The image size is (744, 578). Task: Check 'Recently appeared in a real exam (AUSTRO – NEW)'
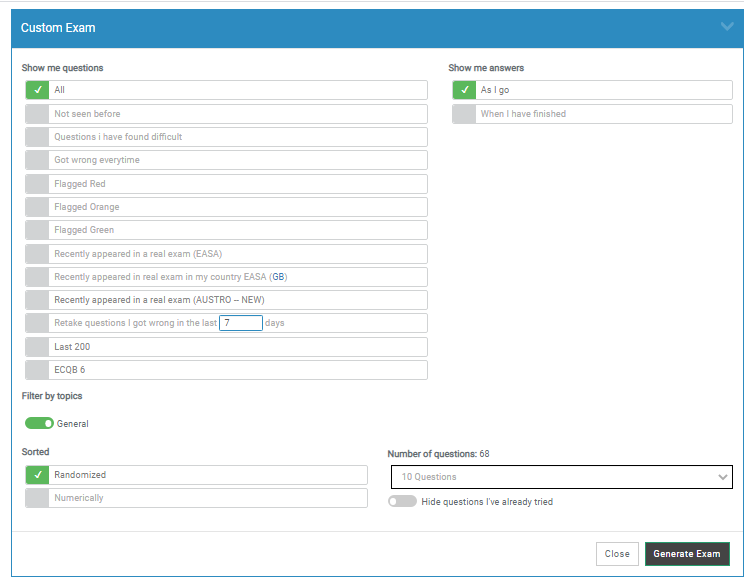point(38,300)
